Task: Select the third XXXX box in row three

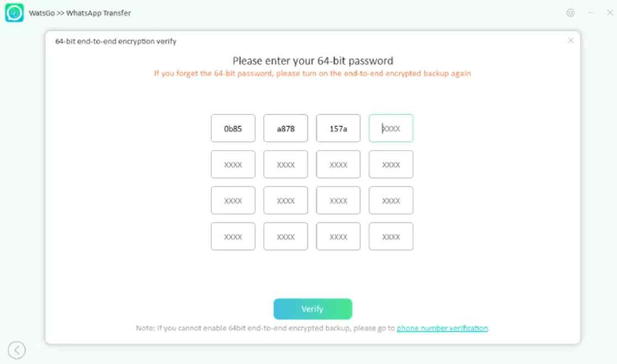Action: [338, 200]
